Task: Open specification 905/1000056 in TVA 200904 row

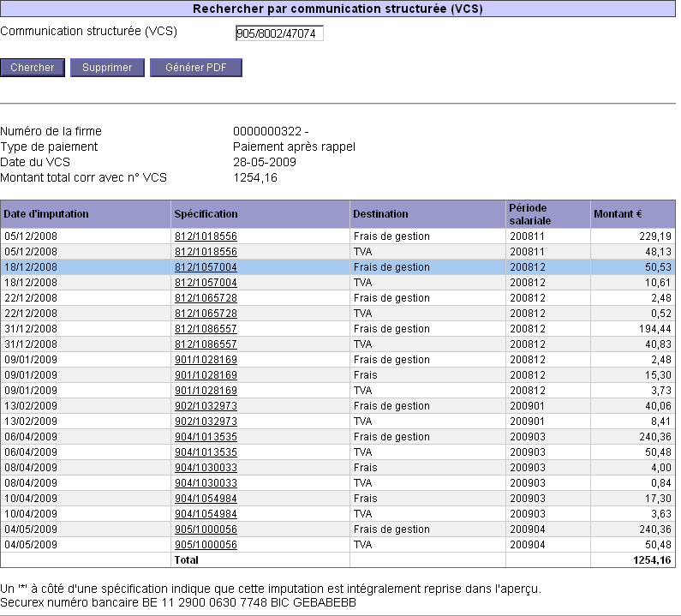Action: click(206, 545)
